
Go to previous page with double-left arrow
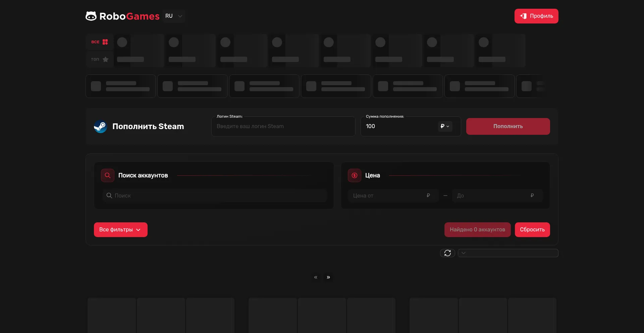[316, 277]
